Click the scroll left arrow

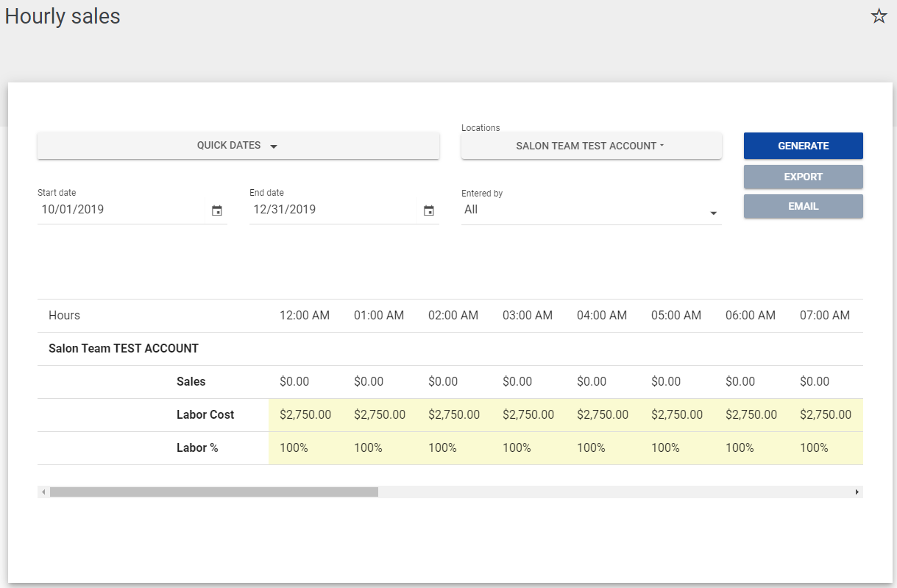(x=43, y=492)
